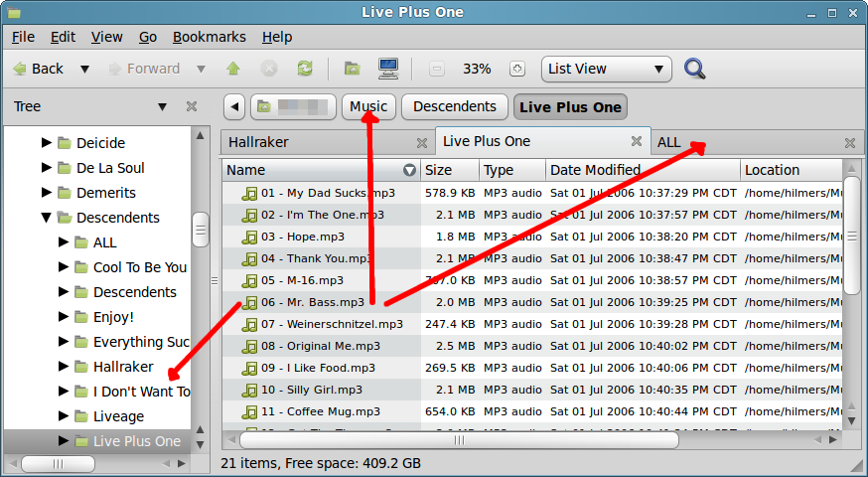The image size is (868, 477).
Task: Open the Back history dropdown arrow
Action: pyautogui.click(x=84, y=69)
